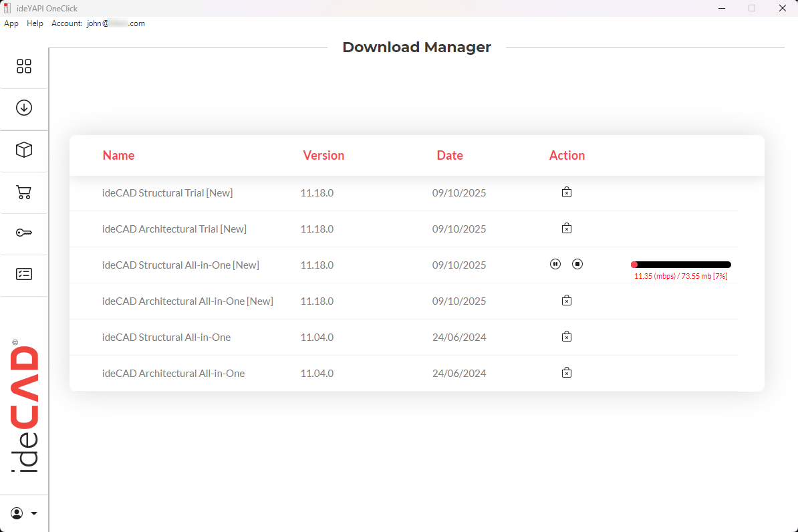Click the 3D cube products icon

pyautogui.click(x=24, y=150)
